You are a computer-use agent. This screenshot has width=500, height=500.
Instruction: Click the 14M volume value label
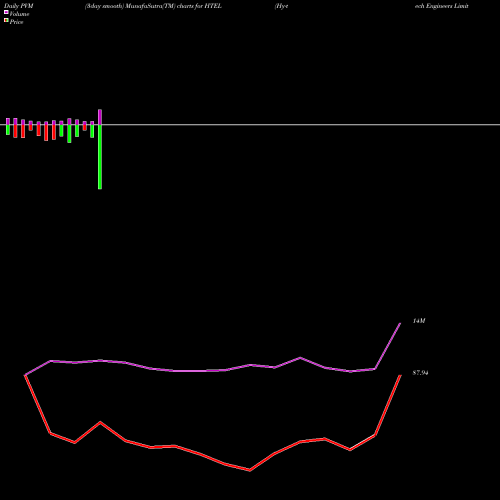pyautogui.click(x=419, y=321)
